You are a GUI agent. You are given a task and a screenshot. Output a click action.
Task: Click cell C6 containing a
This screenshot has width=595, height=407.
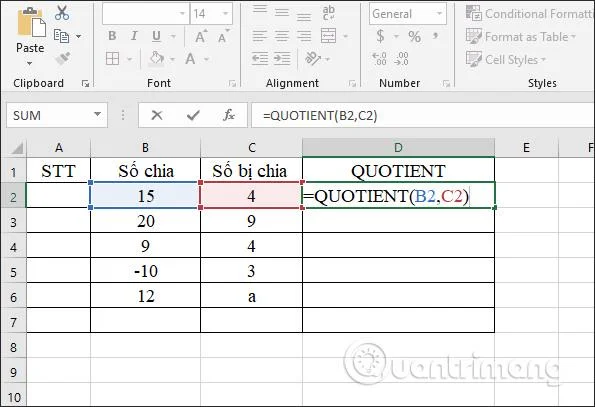[251, 296]
